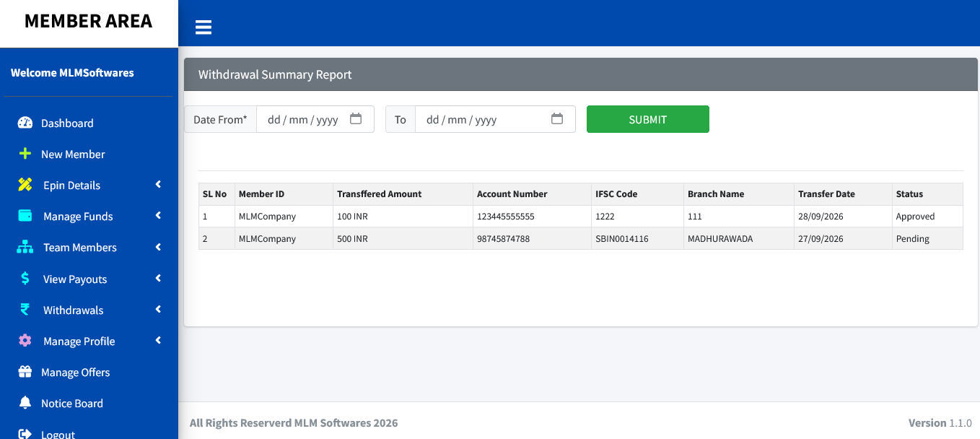Image resolution: width=980 pixels, height=439 pixels.
Task: Click the MEMBER AREA logo title
Action: 89,21
